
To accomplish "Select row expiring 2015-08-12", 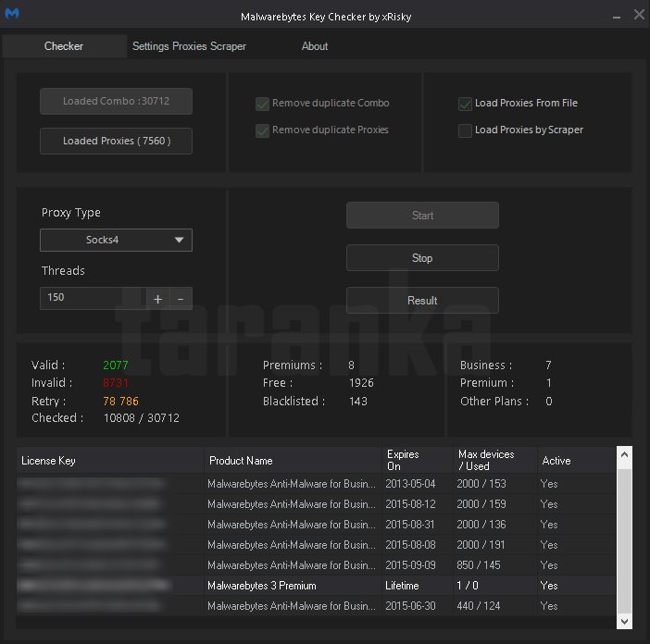I will pos(317,504).
